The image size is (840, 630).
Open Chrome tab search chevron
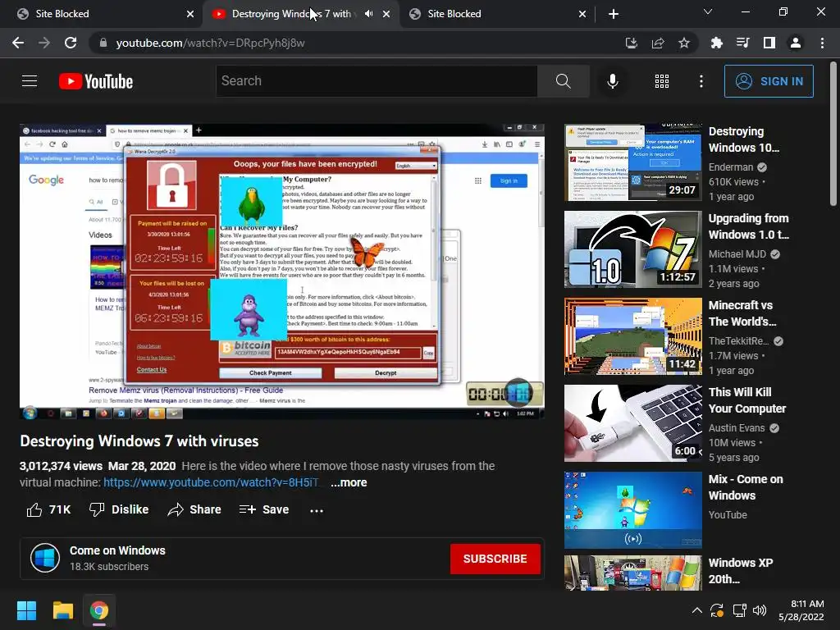(708, 11)
